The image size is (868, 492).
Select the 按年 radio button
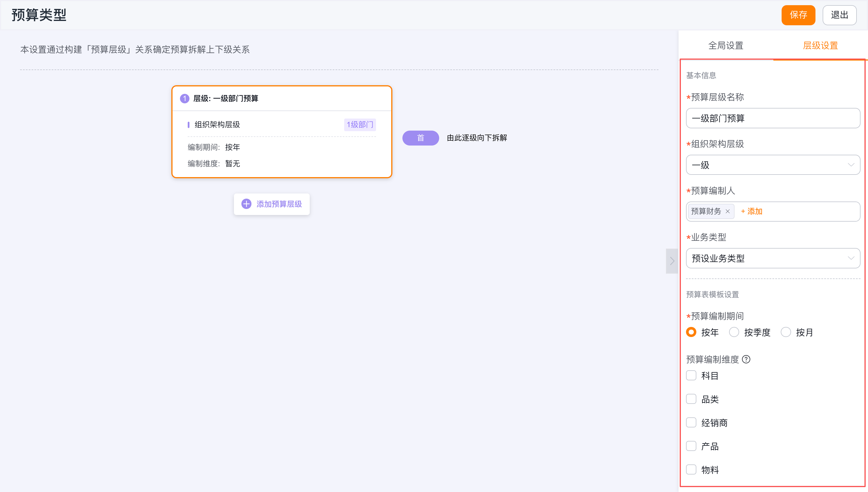pyautogui.click(x=691, y=332)
